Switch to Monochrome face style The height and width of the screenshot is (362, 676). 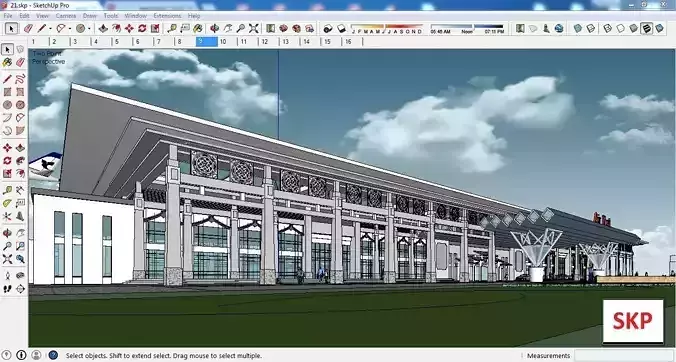[x=659, y=28]
